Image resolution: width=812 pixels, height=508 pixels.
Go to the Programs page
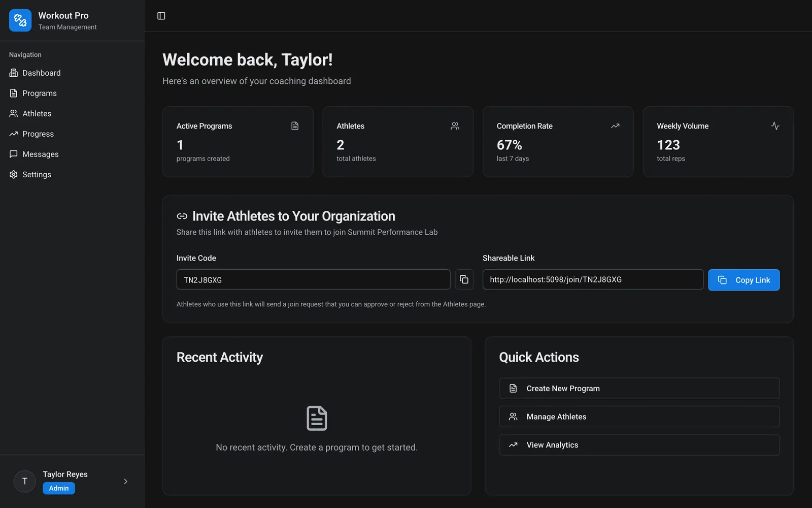pyautogui.click(x=72, y=93)
